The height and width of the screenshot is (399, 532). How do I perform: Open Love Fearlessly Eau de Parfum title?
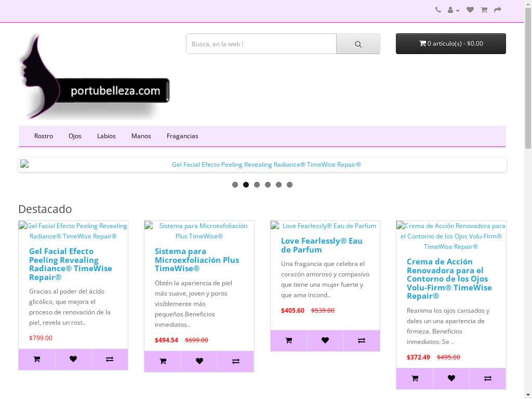(x=322, y=245)
